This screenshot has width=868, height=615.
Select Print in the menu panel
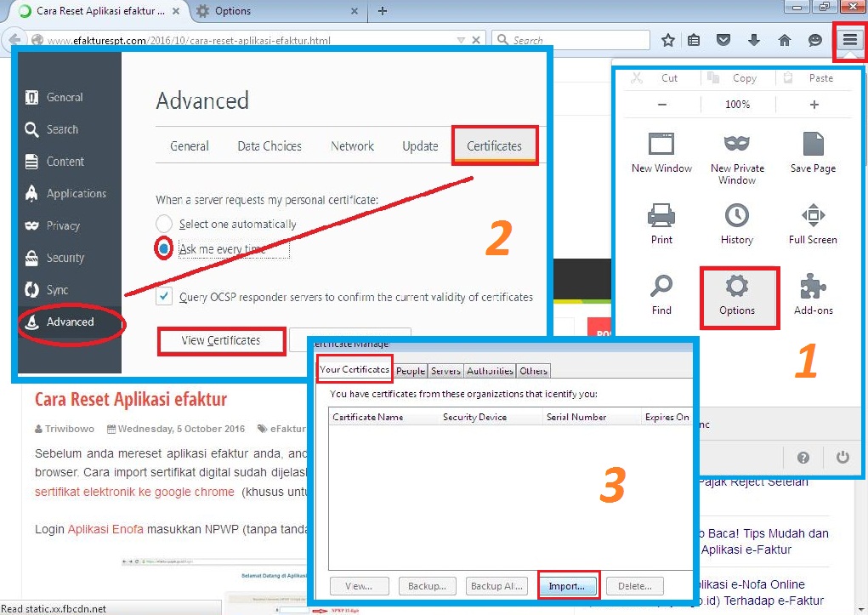point(661,224)
